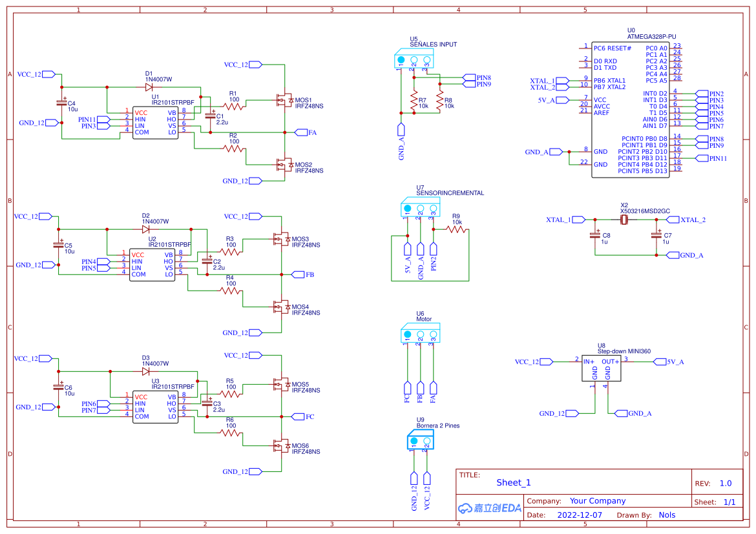The width and height of the screenshot is (756, 534).
Task: Click the FA net label beside MOS1
Action: point(301,132)
